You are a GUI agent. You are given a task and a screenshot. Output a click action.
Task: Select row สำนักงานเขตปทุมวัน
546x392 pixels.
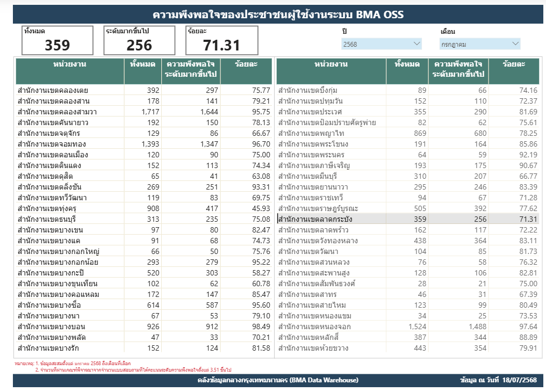tap(408, 101)
